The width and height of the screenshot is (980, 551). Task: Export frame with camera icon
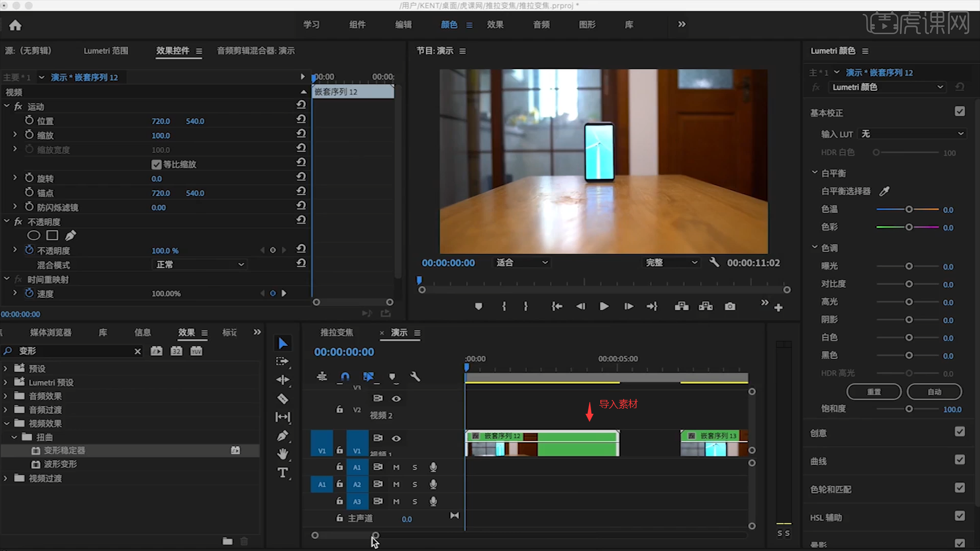tap(730, 307)
